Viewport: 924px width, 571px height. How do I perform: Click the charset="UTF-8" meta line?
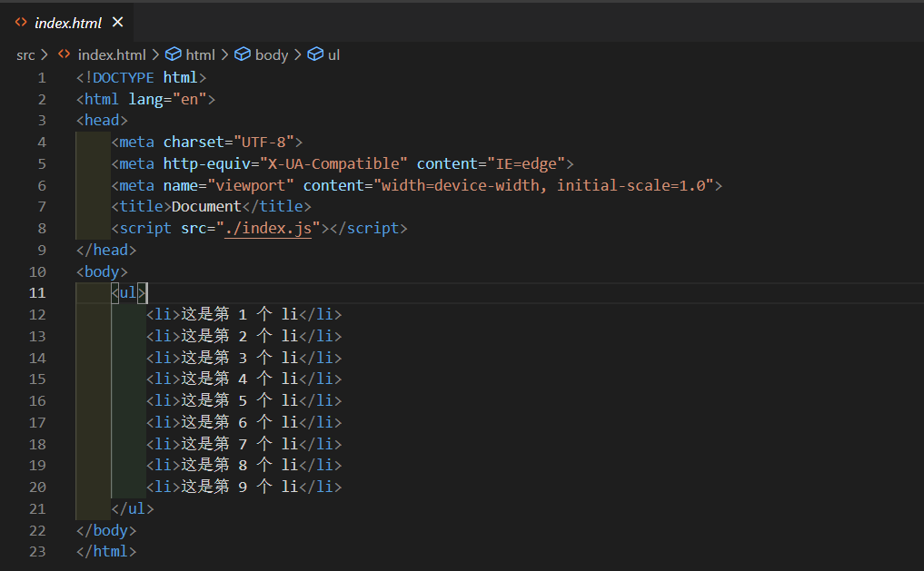point(207,143)
